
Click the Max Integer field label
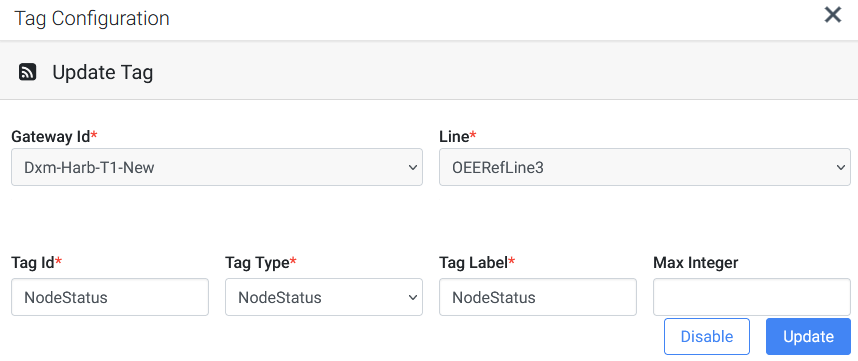pyautogui.click(x=695, y=263)
